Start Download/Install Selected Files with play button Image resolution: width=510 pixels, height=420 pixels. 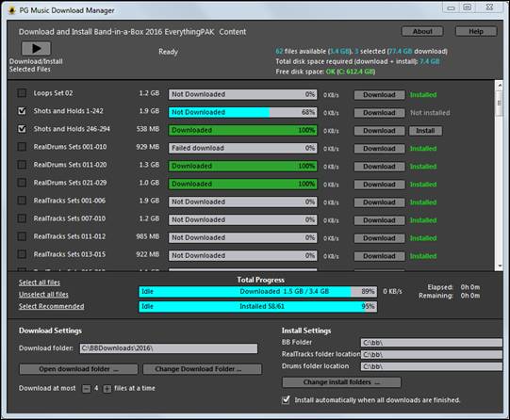point(36,49)
